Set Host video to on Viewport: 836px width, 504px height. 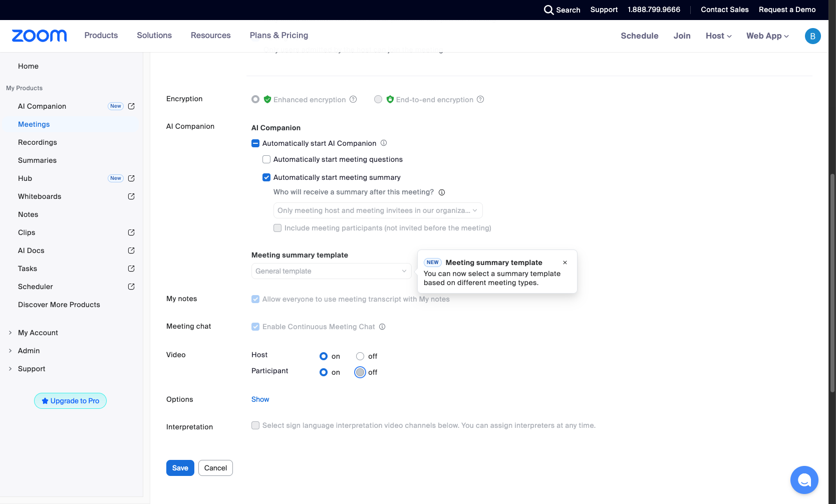tap(324, 356)
